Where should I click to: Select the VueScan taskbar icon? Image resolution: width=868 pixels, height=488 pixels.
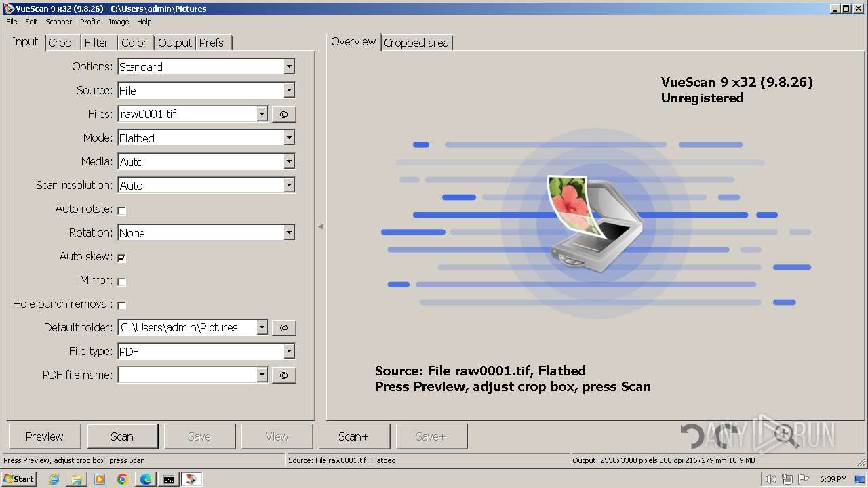(x=191, y=479)
